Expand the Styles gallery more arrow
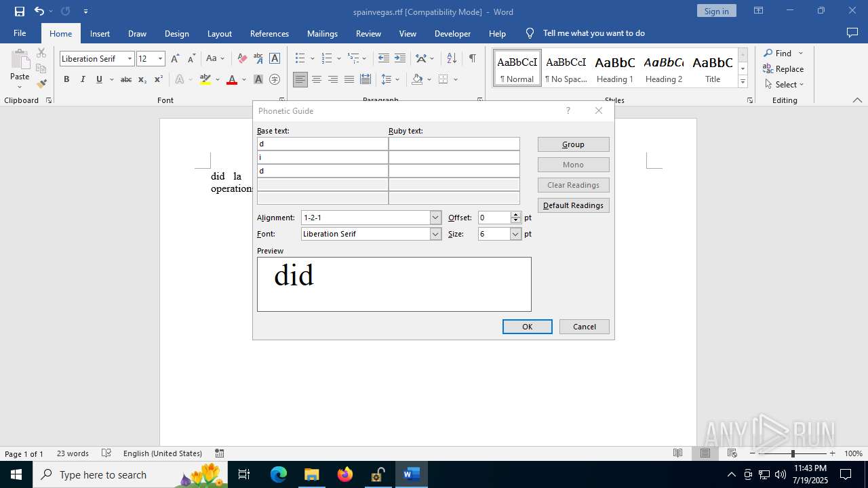 tap(743, 82)
